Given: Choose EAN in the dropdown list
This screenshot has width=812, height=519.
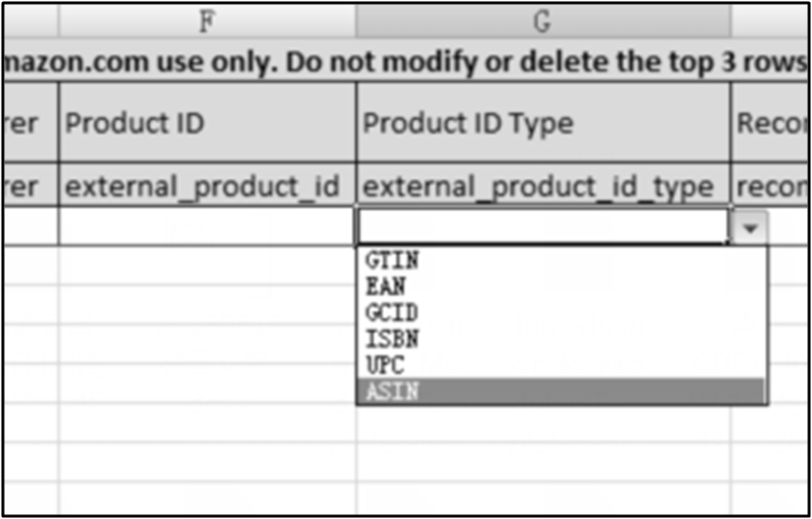Looking at the screenshot, I should click(x=386, y=286).
